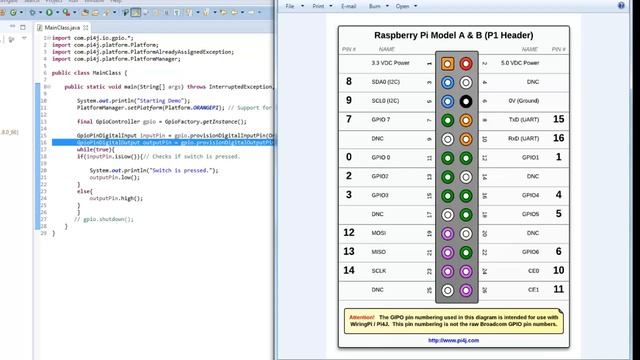Collapse the main method fold marker
640x360 pixels.
(x=49, y=87)
